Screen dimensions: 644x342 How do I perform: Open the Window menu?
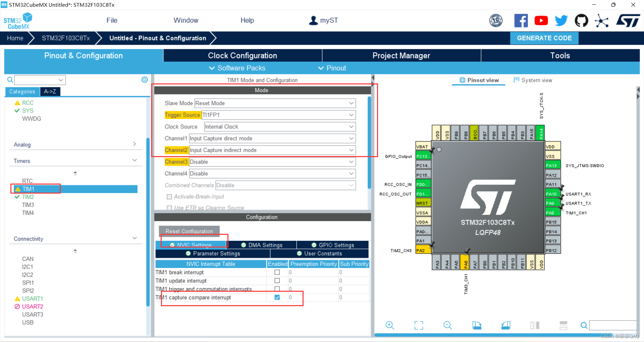186,20
